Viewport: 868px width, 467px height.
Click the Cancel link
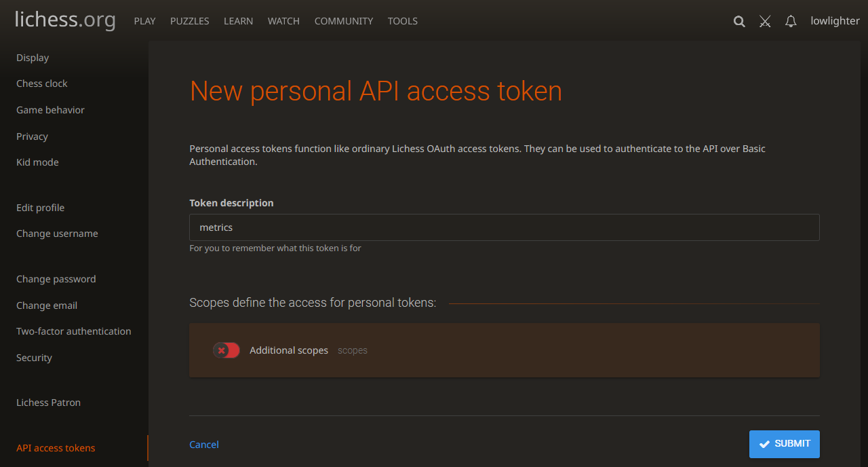pyautogui.click(x=204, y=445)
